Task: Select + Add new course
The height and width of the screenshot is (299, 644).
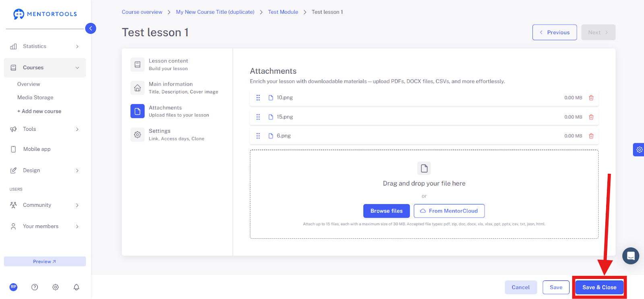Action: 39,111
